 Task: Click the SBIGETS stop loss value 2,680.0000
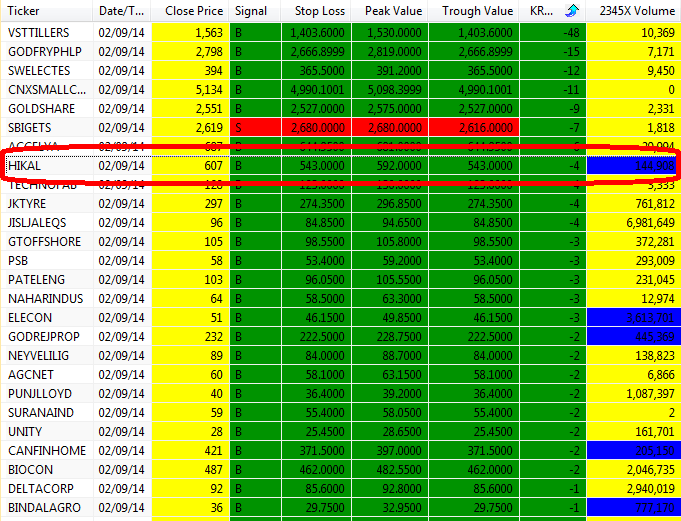316,128
